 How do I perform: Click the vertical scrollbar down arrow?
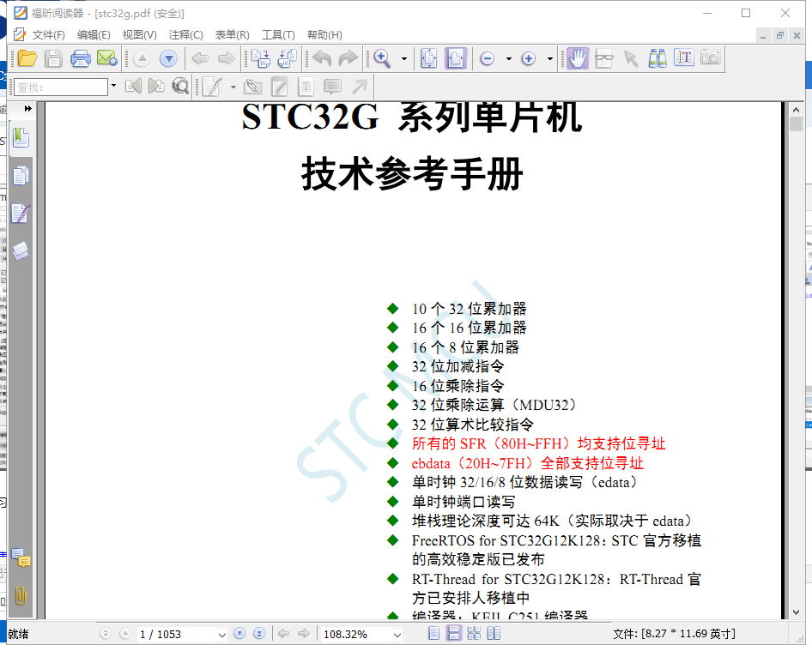pyautogui.click(x=796, y=612)
